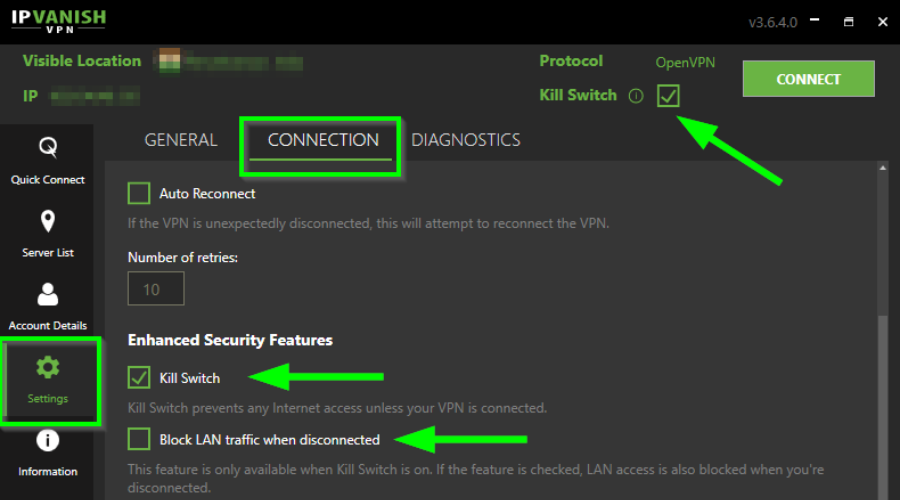Enable the Auto Reconnect checkbox
This screenshot has height=500, width=900.
tap(139, 193)
